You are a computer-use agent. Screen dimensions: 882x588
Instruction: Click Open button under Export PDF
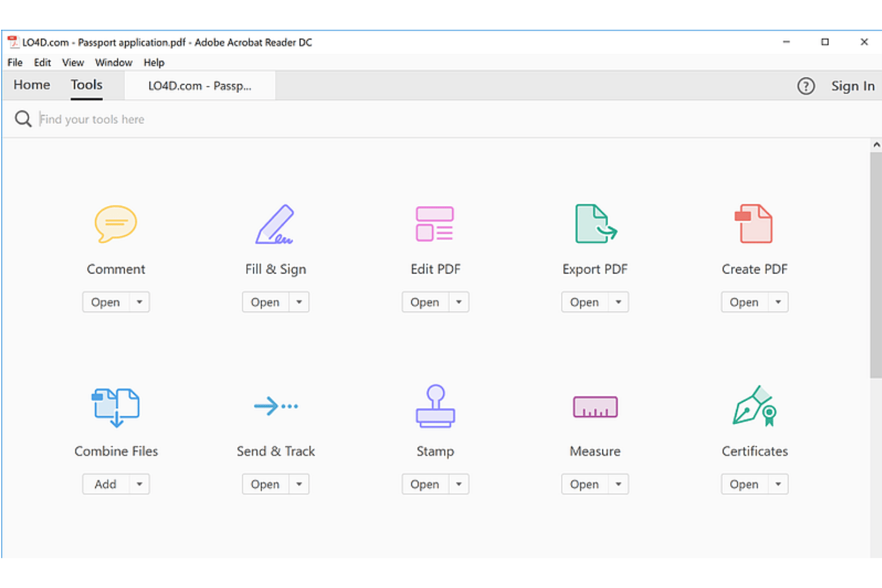click(585, 302)
